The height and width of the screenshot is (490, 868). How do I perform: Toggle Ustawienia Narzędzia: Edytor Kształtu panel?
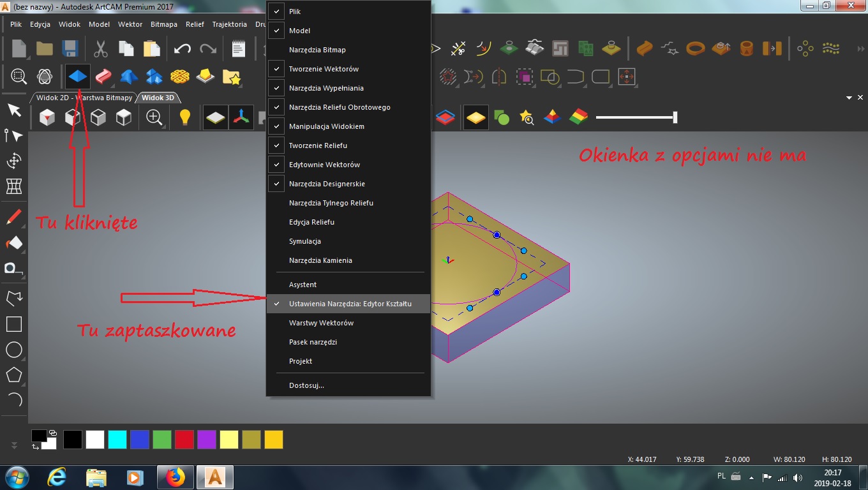point(348,304)
